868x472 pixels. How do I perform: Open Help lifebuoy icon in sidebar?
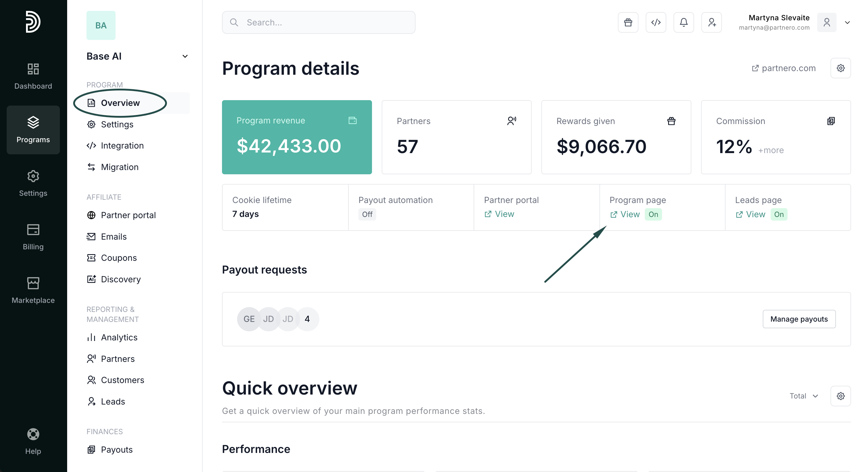pyautogui.click(x=33, y=434)
